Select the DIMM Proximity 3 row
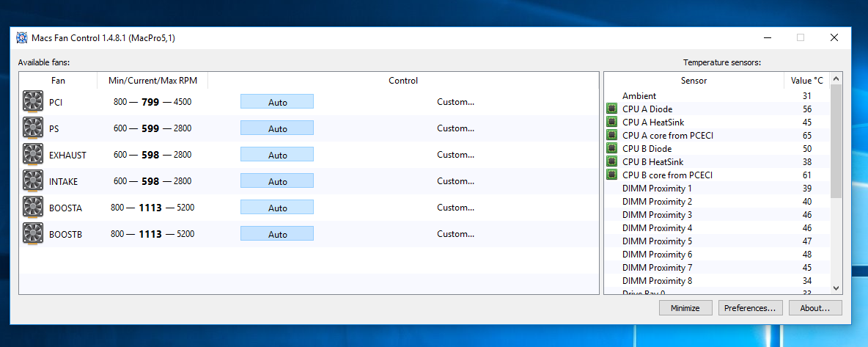868x347 pixels. pyautogui.click(x=718, y=214)
